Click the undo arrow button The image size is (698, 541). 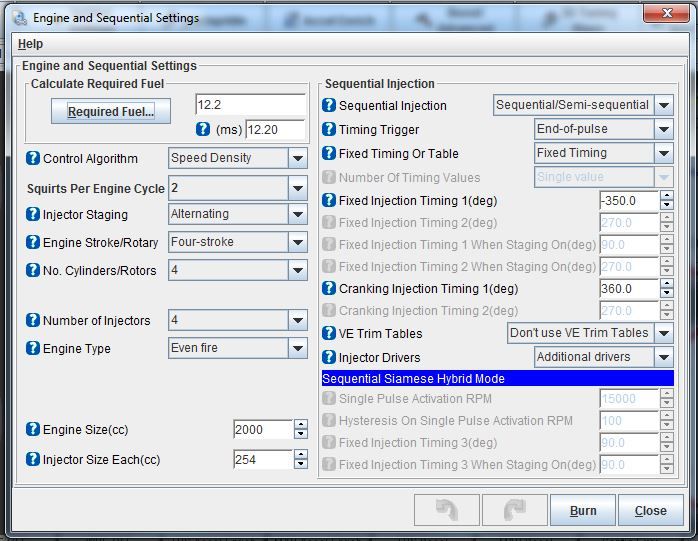[446, 510]
